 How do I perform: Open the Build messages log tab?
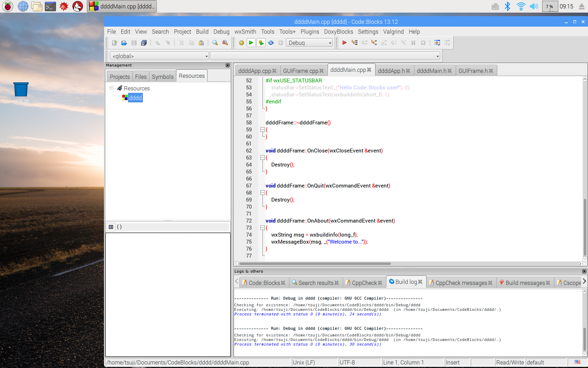tap(525, 283)
